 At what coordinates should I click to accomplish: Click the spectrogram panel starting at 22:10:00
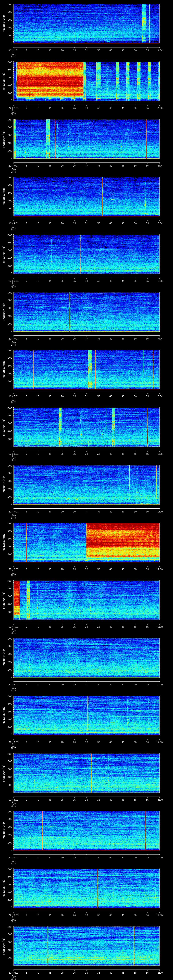[x=86, y=542]
